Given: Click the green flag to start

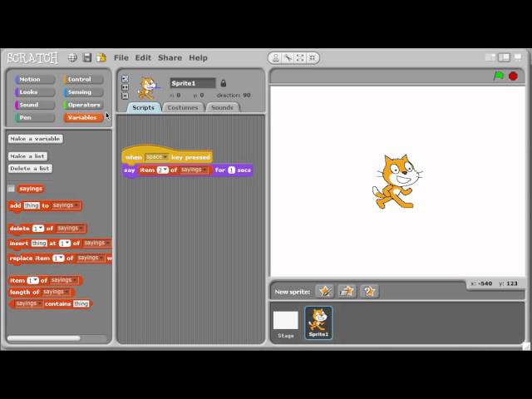Looking at the screenshot, I should click(499, 76).
